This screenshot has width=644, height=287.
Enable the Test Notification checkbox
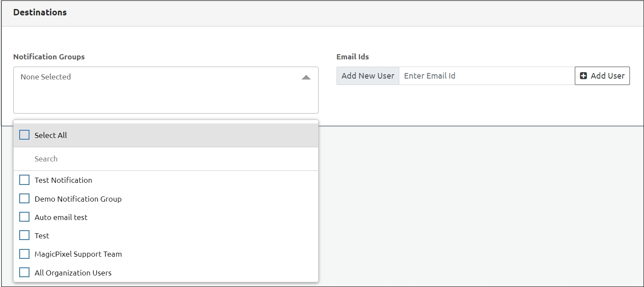click(x=24, y=180)
